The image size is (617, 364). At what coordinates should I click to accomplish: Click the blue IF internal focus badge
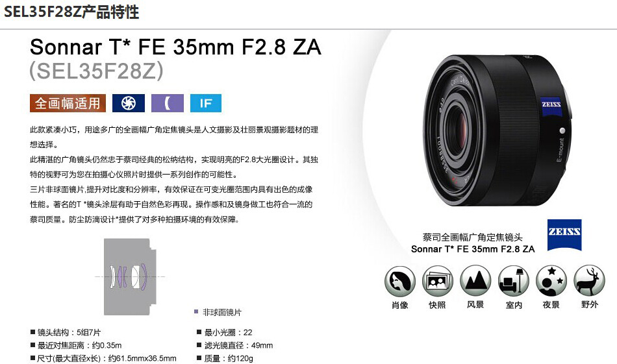(206, 103)
